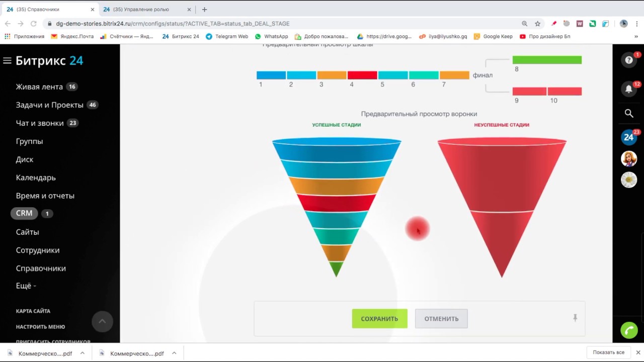Select stage 10 red failure segment

(565, 92)
